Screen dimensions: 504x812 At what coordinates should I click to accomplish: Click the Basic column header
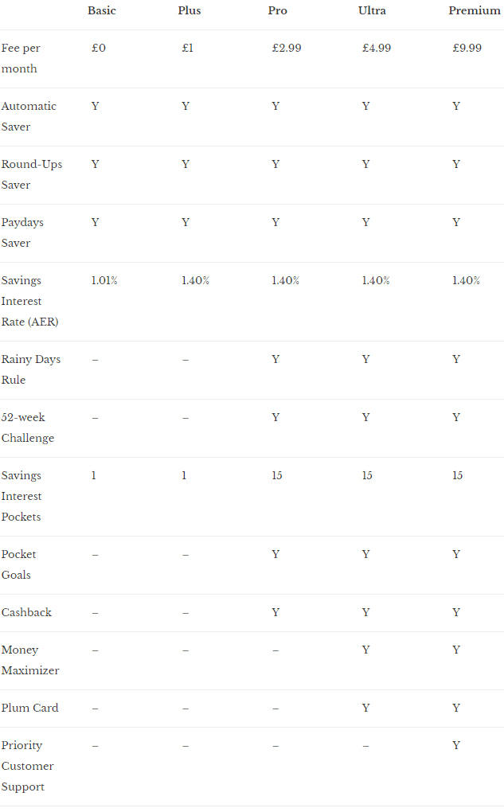(x=102, y=10)
